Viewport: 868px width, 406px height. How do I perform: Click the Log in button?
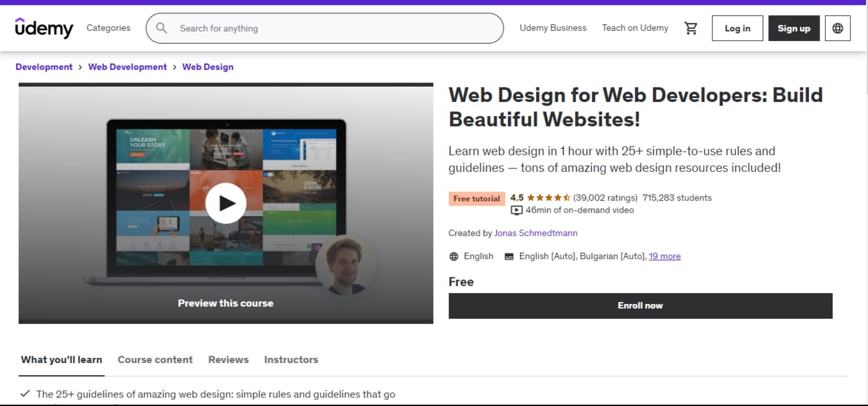pyautogui.click(x=737, y=28)
